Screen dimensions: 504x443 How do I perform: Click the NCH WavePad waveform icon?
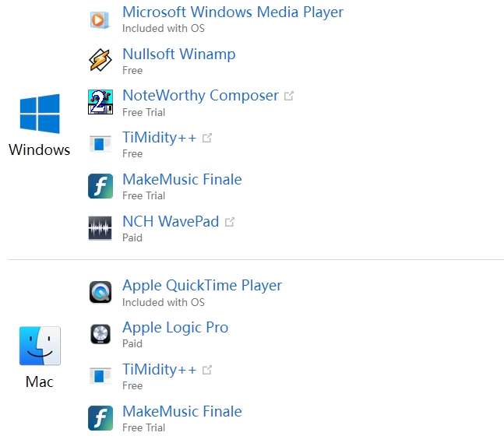(x=100, y=228)
